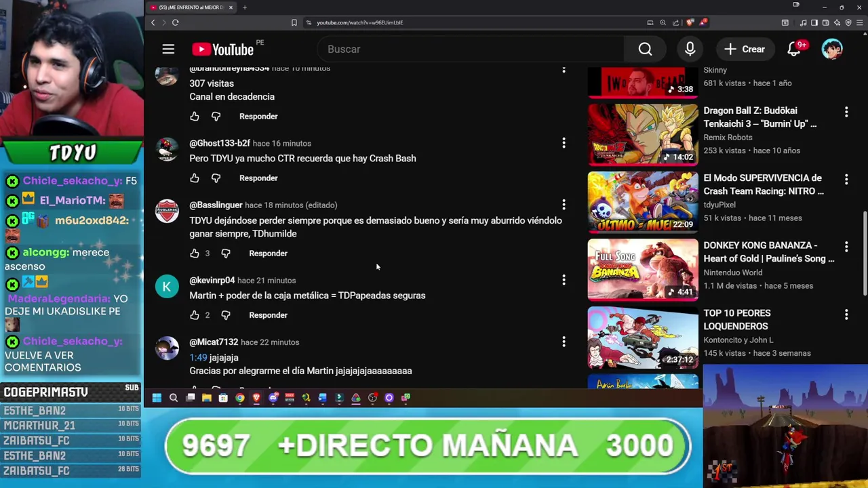Bookmark this page in address bar
The height and width of the screenshot is (488, 868).
294,22
